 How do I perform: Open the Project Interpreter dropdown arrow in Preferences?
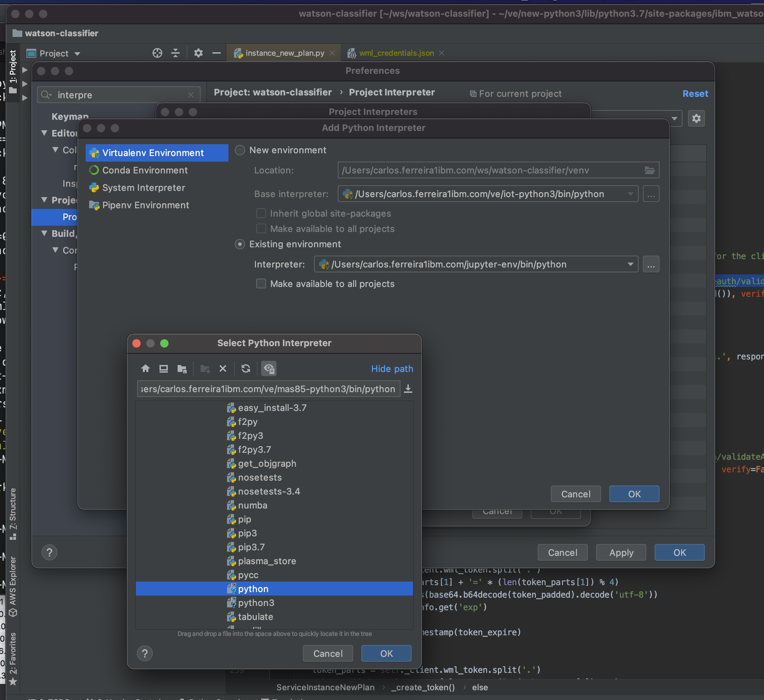(x=674, y=118)
